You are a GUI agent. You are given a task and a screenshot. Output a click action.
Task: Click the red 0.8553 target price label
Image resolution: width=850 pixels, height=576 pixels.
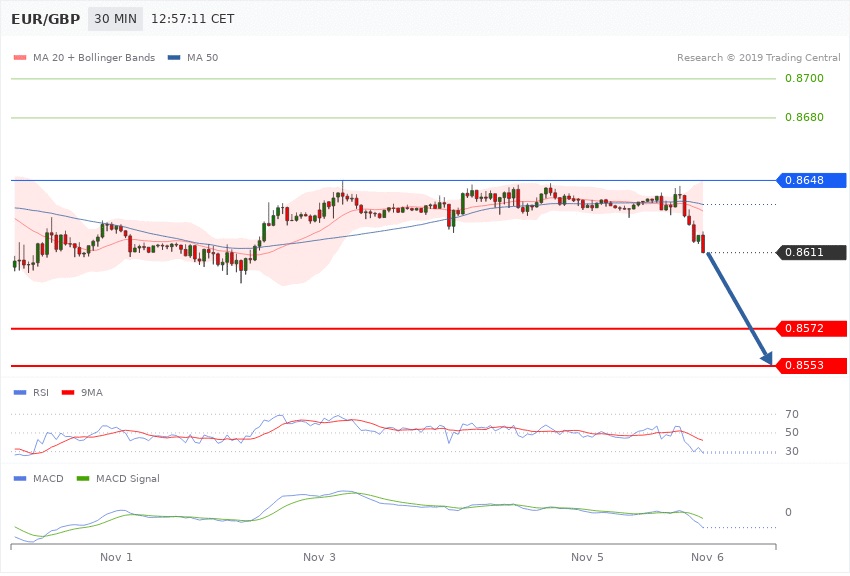point(811,366)
